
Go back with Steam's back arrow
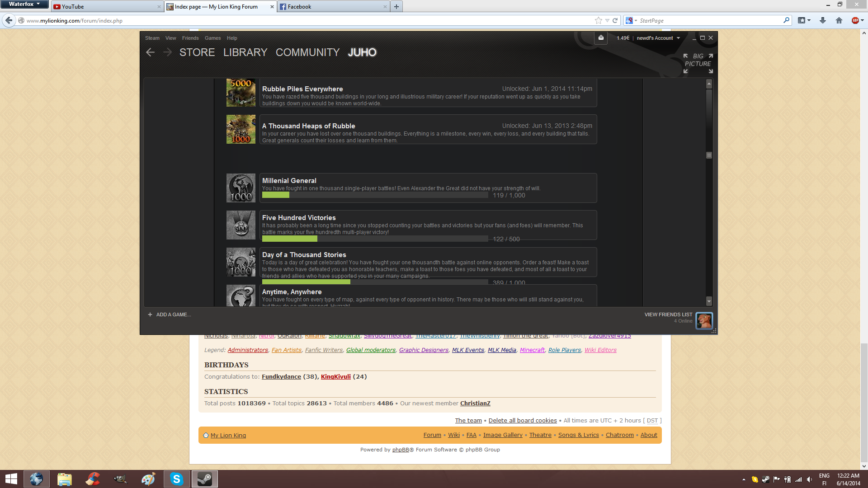click(x=151, y=52)
